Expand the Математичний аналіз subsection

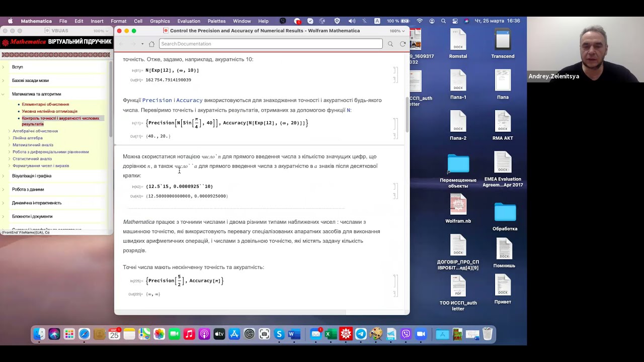click(9, 145)
